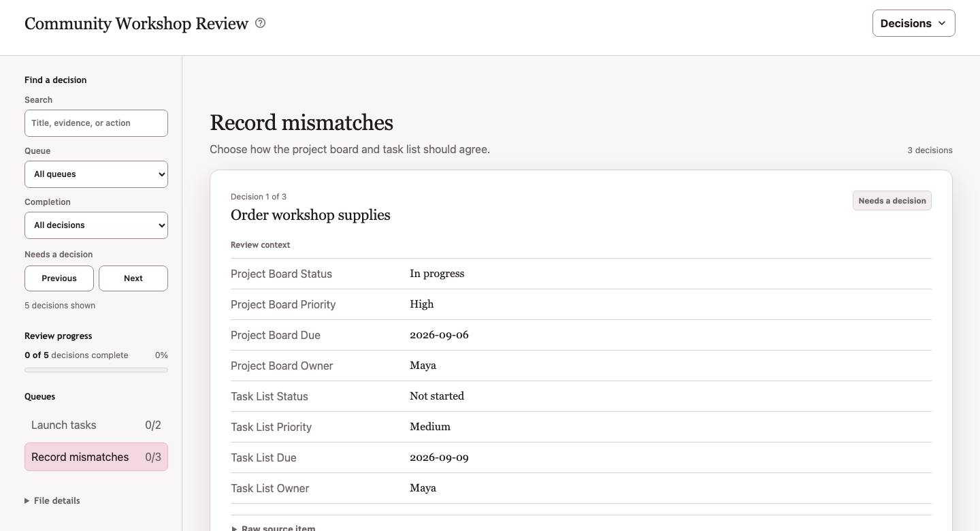Screen dimensions: 980x531
Task: Click the 3 decisions count text
Action: pyautogui.click(x=930, y=150)
